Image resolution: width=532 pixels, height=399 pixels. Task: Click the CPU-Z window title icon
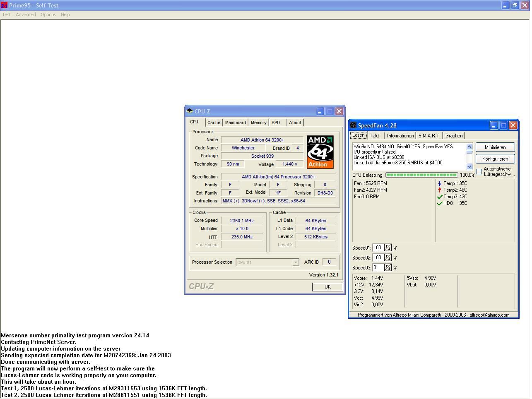[190, 111]
